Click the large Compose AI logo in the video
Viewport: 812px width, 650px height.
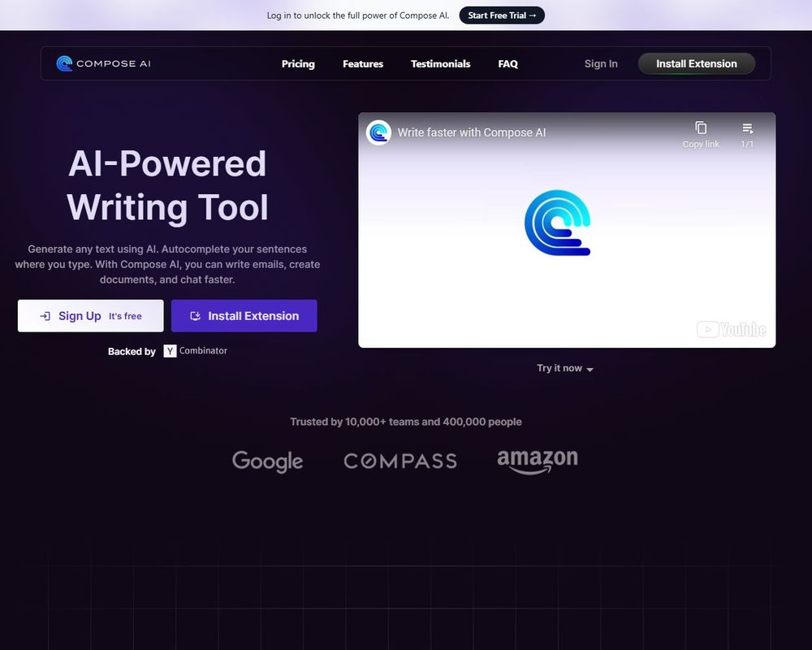pyautogui.click(x=558, y=223)
